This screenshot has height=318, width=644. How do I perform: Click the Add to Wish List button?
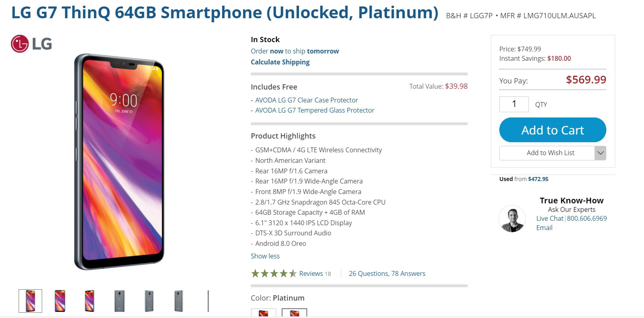pos(550,153)
